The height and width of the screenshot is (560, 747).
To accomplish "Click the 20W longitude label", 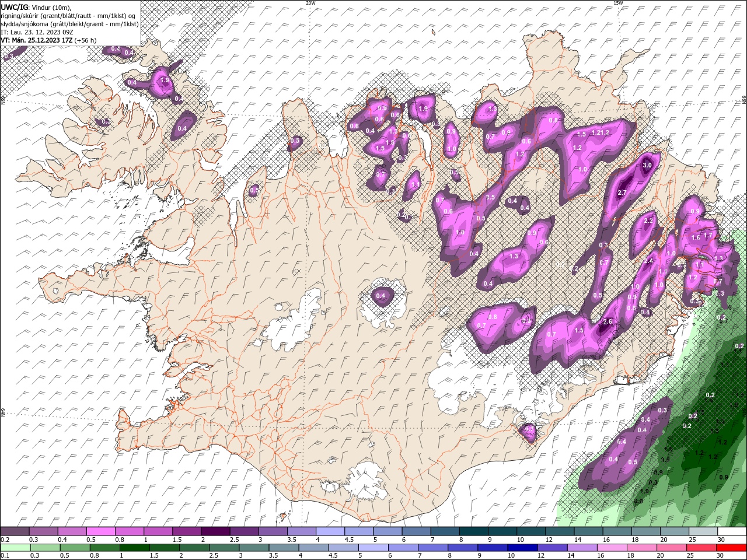I will 311,3.
